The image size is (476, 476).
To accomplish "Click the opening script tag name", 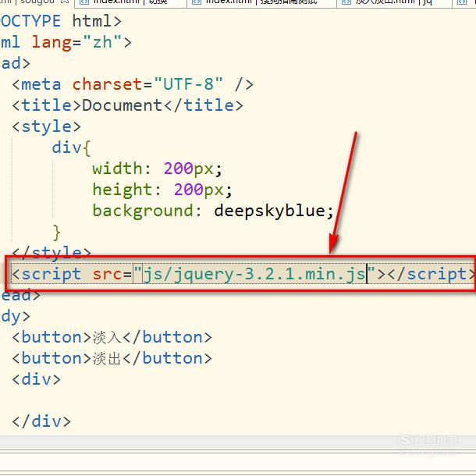I will [x=52, y=274].
